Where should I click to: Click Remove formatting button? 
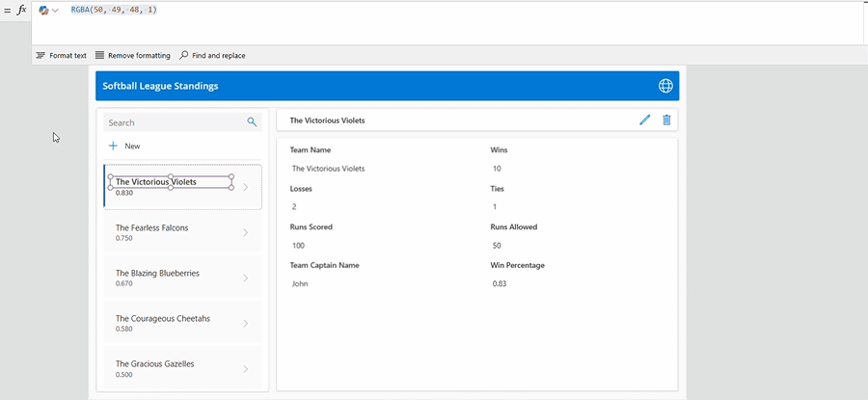click(x=132, y=56)
